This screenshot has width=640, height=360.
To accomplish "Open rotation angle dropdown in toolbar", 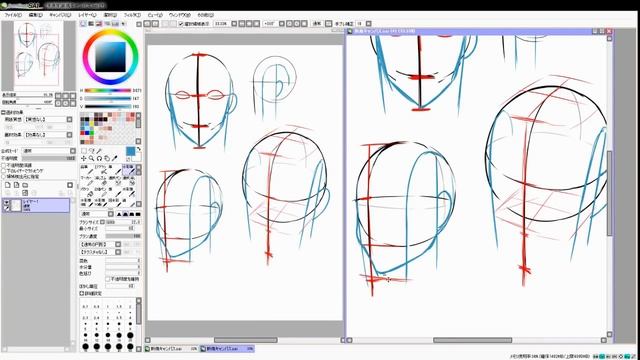I will [x=281, y=24].
